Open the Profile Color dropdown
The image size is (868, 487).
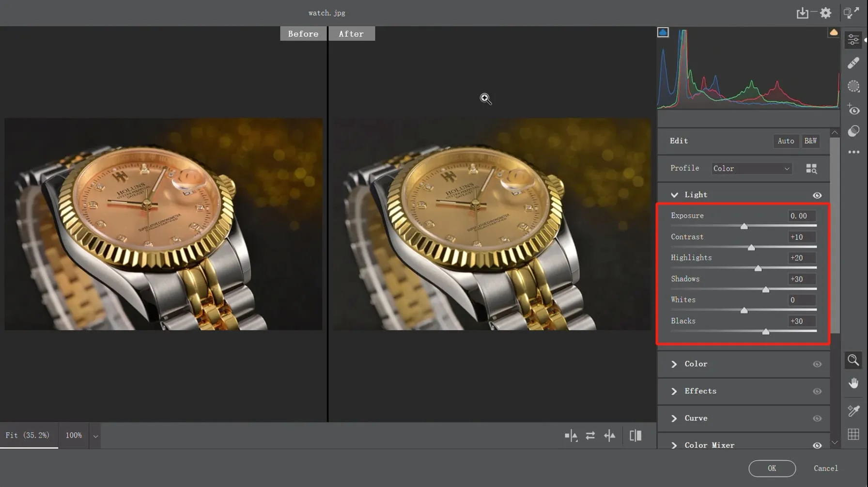751,169
